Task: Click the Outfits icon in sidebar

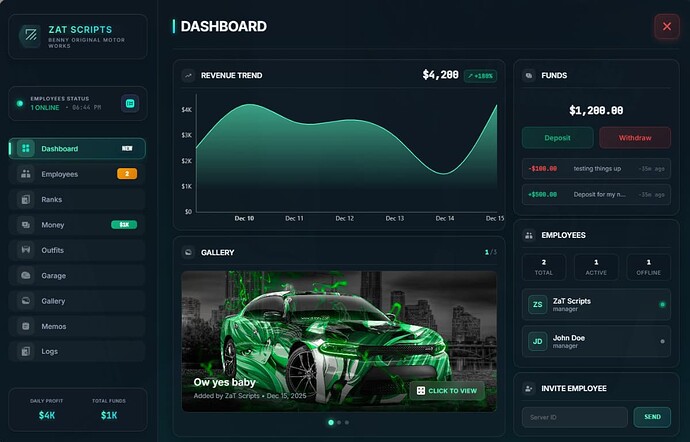Action: click(x=26, y=250)
